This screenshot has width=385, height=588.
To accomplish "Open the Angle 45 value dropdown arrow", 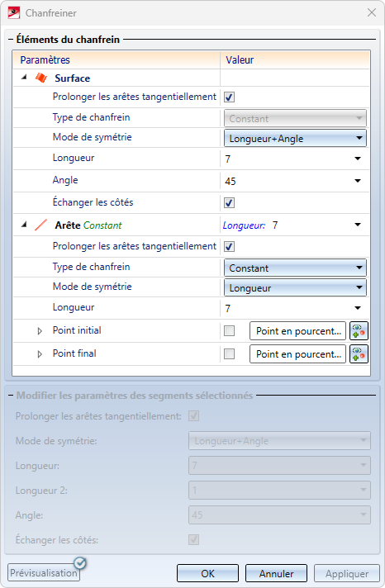I will coord(358,181).
